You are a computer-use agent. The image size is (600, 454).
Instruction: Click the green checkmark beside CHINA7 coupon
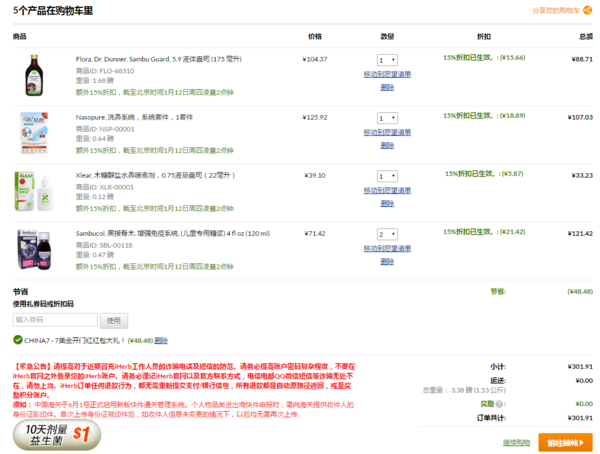18,340
